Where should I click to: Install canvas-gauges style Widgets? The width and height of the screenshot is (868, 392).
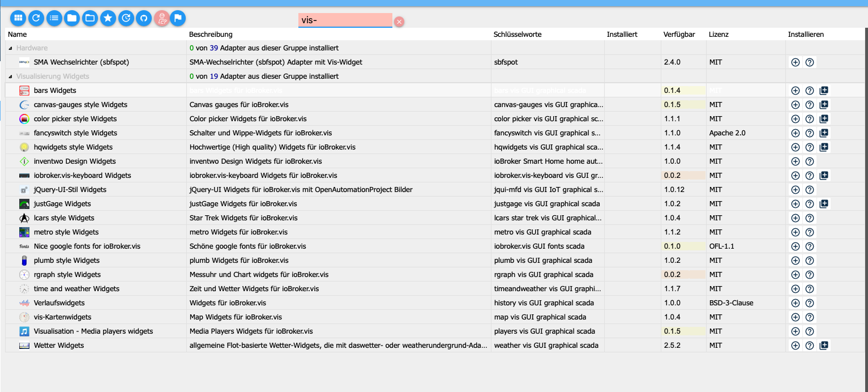coord(796,105)
